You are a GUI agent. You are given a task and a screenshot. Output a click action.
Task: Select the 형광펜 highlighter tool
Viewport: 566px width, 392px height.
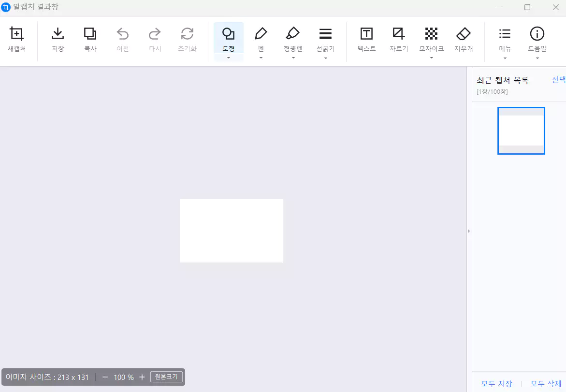tap(293, 39)
